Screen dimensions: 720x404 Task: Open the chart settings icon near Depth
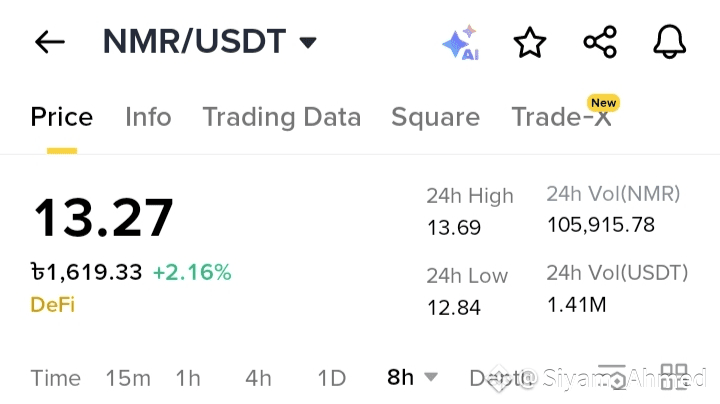pyautogui.click(x=612, y=377)
